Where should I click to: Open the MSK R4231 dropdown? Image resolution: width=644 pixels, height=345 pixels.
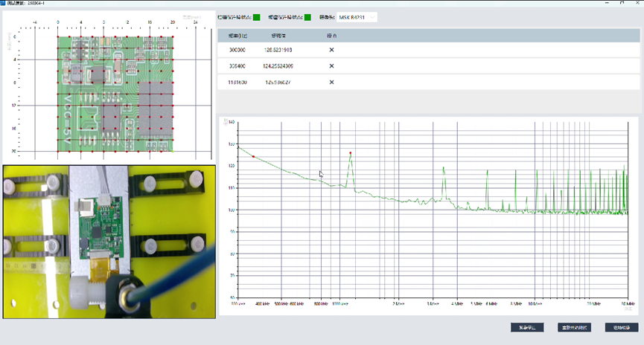[x=357, y=17]
